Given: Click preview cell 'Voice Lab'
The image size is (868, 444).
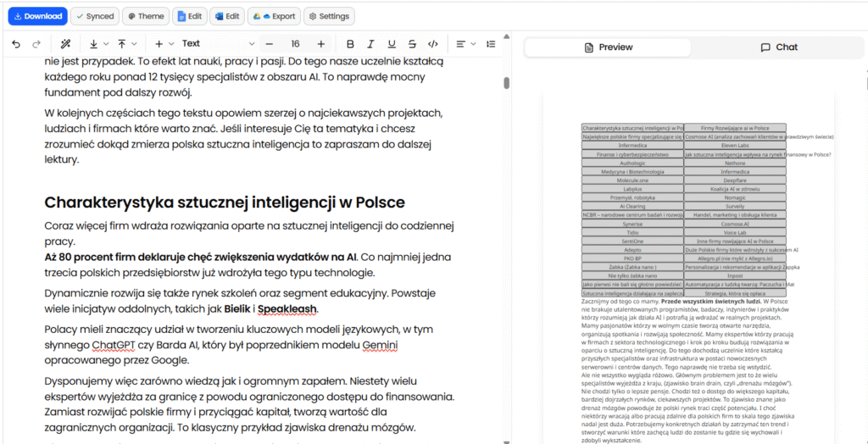Looking at the screenshot, I should pyautogui.click(x=735, y=233).
